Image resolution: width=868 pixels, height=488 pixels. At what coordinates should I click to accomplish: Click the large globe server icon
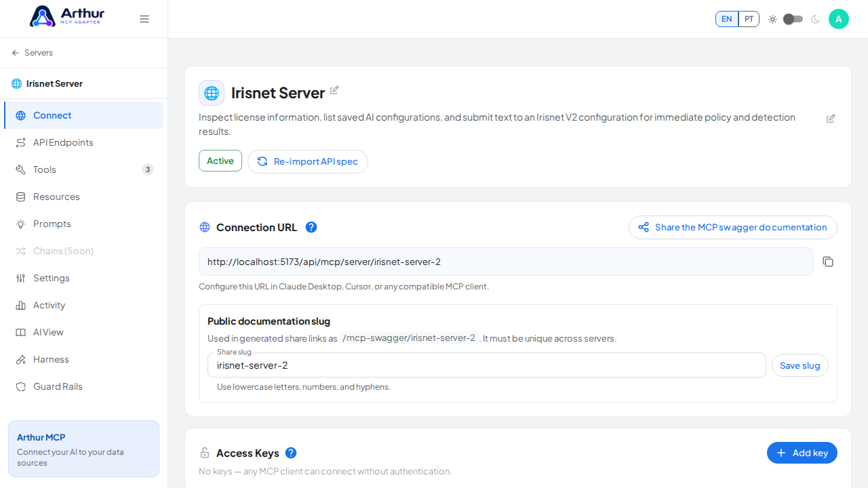pos(212,93)
